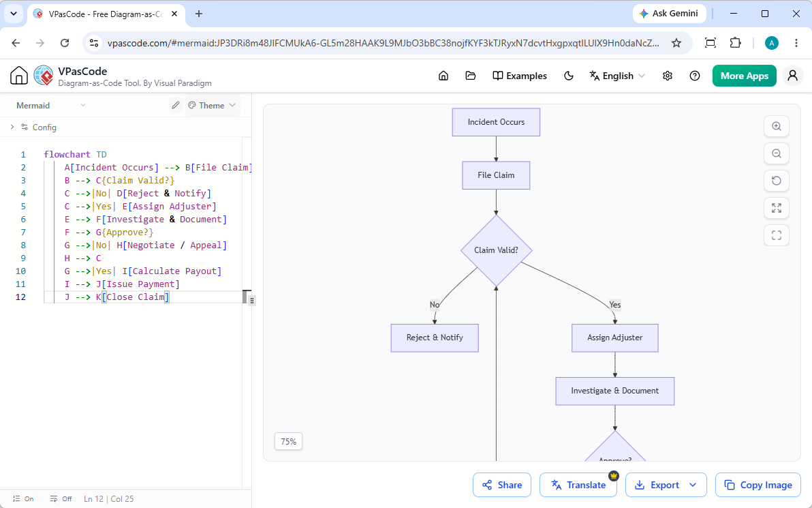Viewport: 812px width, 508px height.
Task: Click the Assign Adjuster node
Action: [614, 338]
